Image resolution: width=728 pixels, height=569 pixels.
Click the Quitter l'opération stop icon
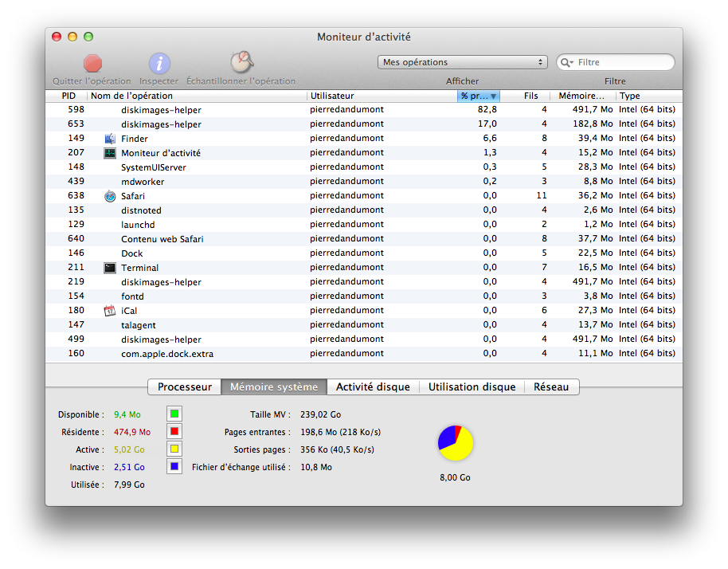pyautogui.click(x=92, y=64)
